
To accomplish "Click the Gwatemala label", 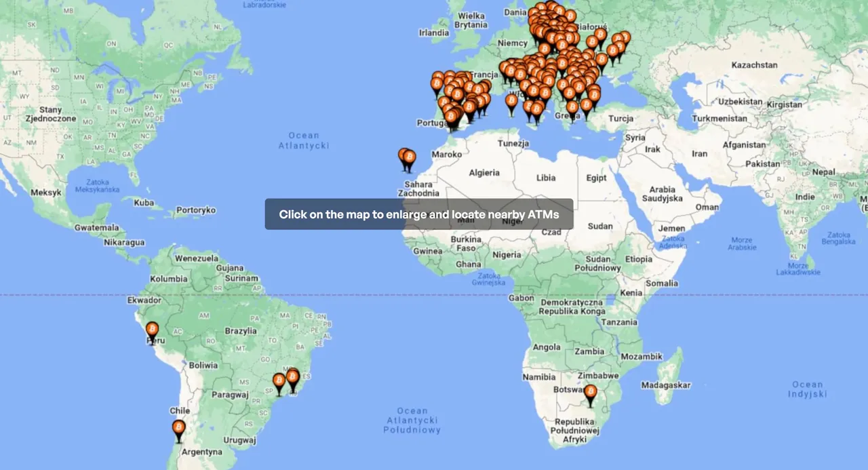I will coord(96,228).
